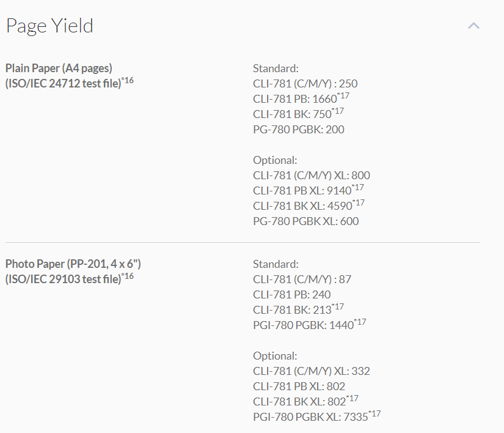
Task: Click the CLI-781 (C/M/Y) : 87 line
Action: tap(302, 279)
